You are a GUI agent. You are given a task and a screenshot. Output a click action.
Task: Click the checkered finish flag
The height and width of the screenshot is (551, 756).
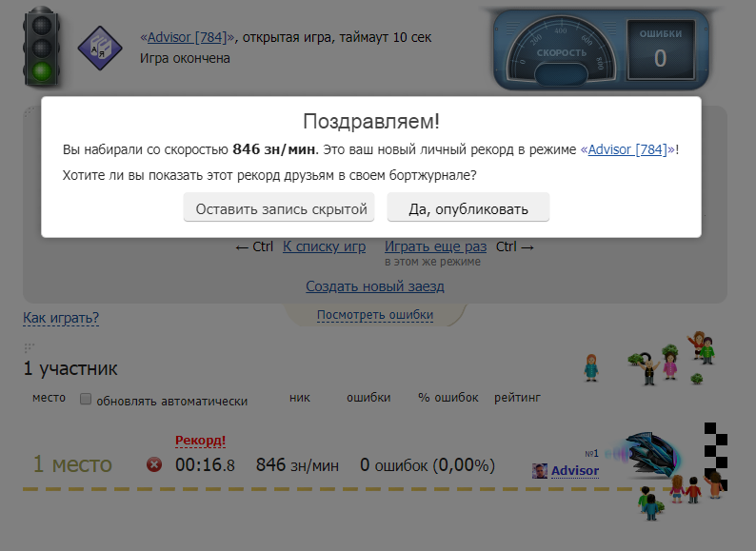click(715, 456)
